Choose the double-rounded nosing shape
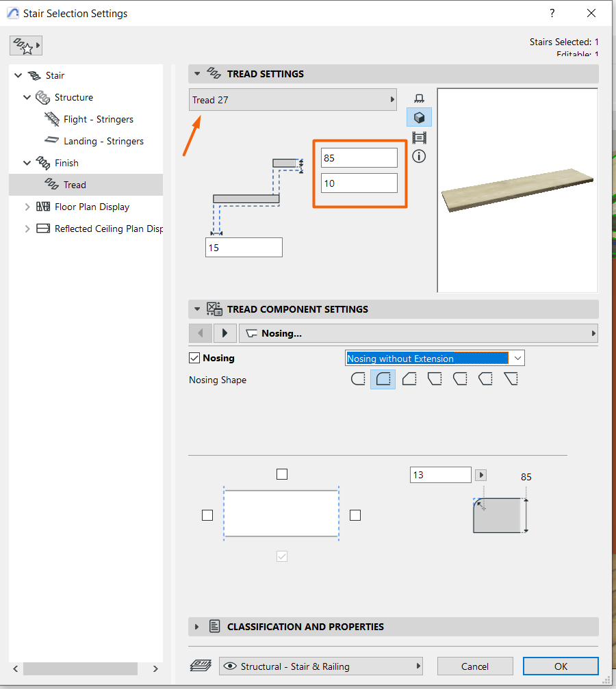 pyautogui.click(x=460, y=379)
